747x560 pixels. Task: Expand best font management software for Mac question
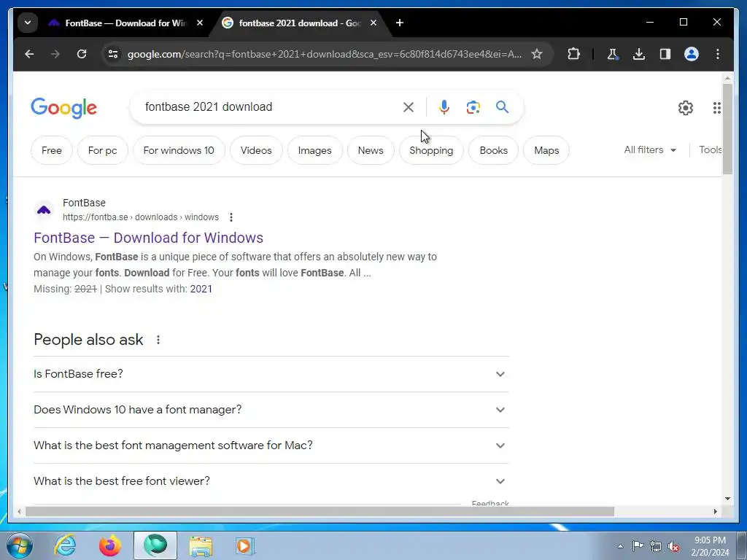click(271, 446)
